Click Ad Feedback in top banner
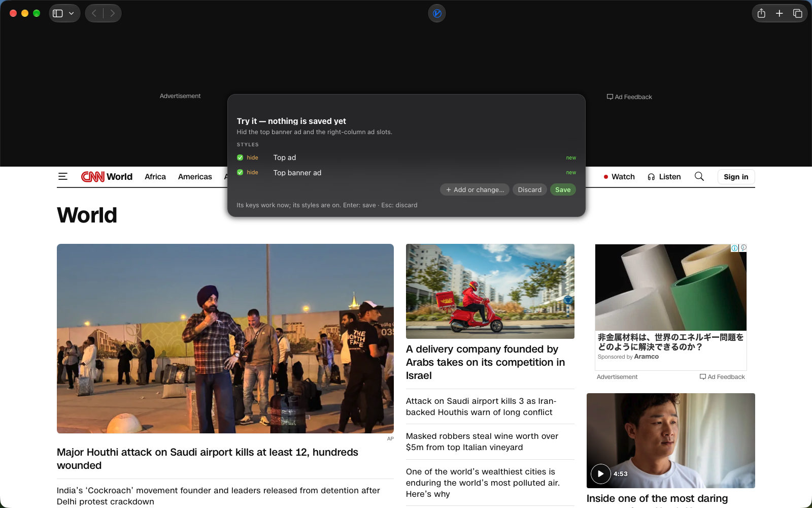The width and height of the screenshot is (812, 508). coord(629,97)
